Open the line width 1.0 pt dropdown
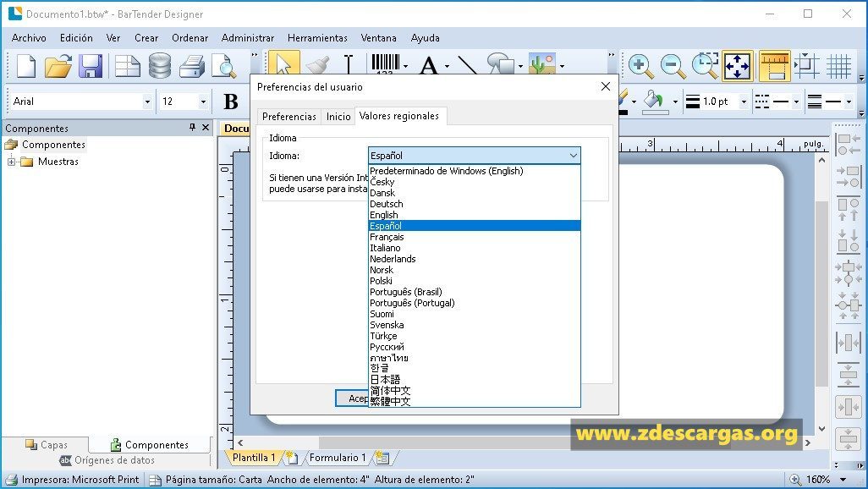Image resolution: width=868 pixels, height=489 pixels. coord(744,102)
